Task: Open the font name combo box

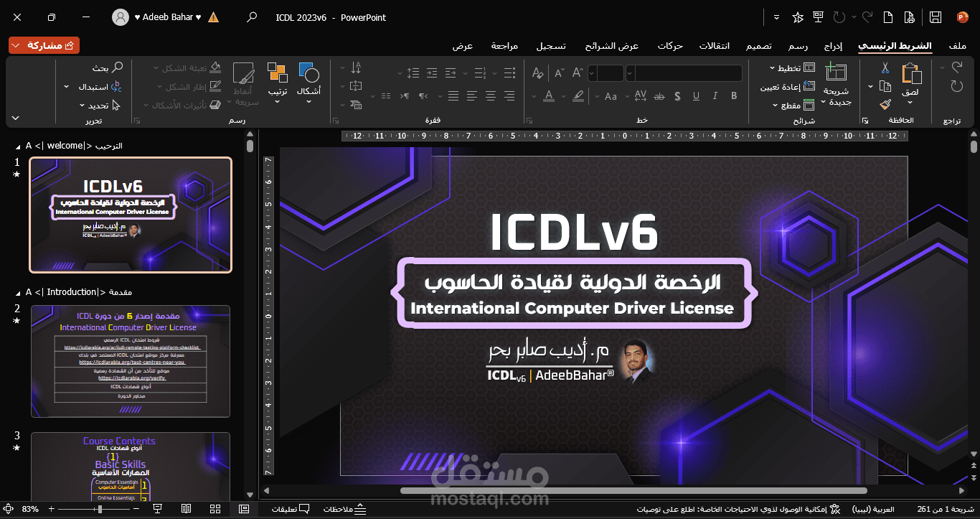Action: (x=684, y=73)
